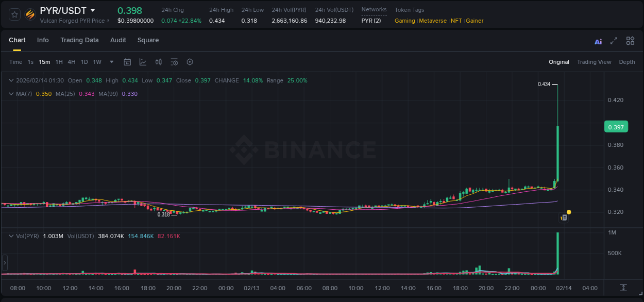Screen dimensions: 644x302
Task: Open the extra timeframes dropdown arrow
Action: click(111, 62)
